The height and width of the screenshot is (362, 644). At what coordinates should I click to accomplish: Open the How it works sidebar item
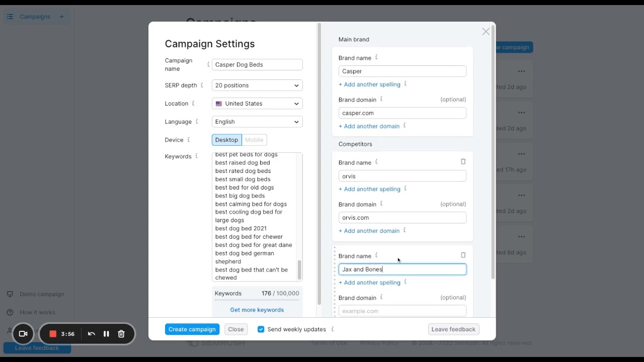coord(37,312)
